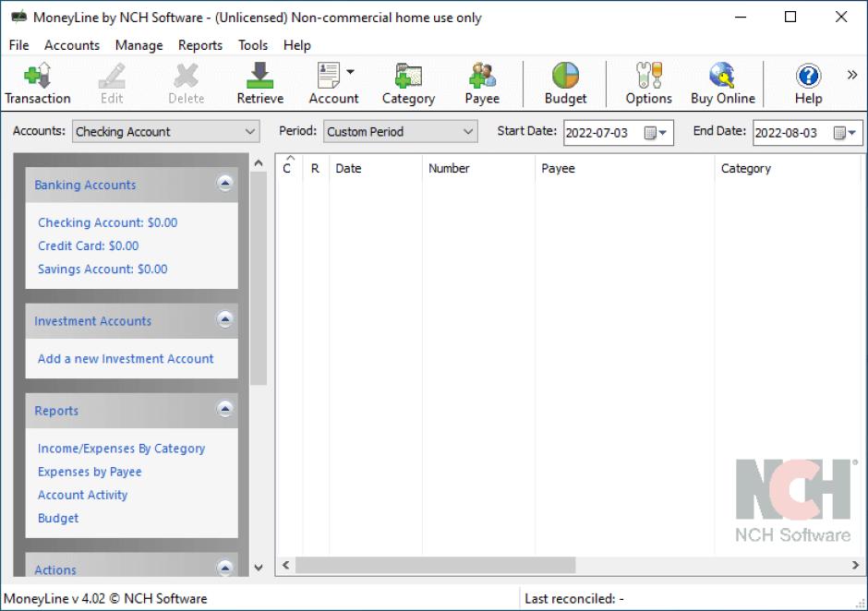
Task: Retrieve transactions with the Retrieve icon
Action: click(x=260, y=84)
